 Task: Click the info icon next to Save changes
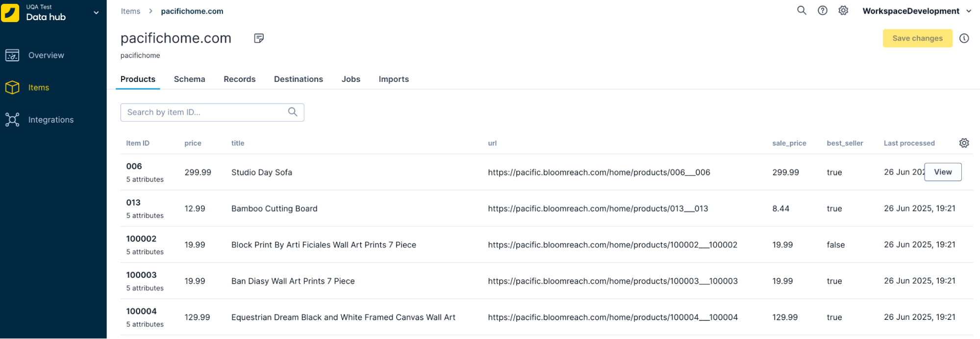pyautogui.click(x=964, y=38)
